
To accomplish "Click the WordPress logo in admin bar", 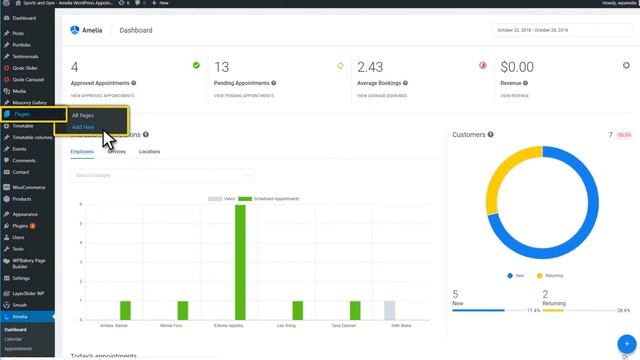I will (6, 3).
